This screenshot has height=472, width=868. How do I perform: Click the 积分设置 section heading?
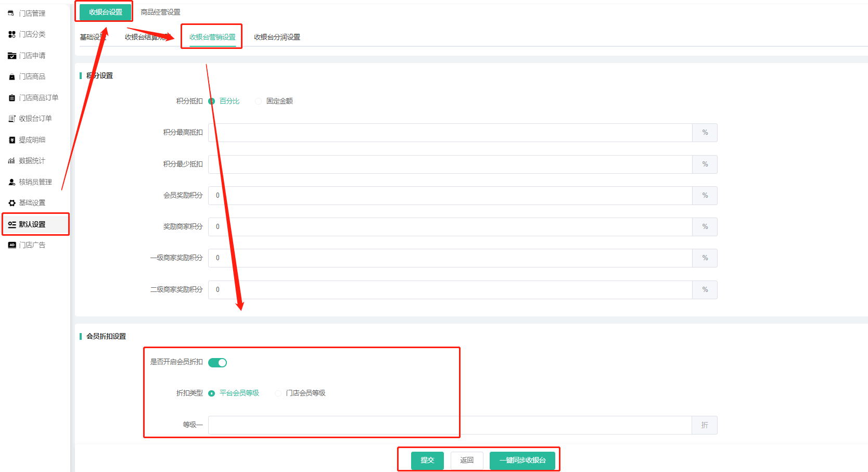(x=99, y=75)
